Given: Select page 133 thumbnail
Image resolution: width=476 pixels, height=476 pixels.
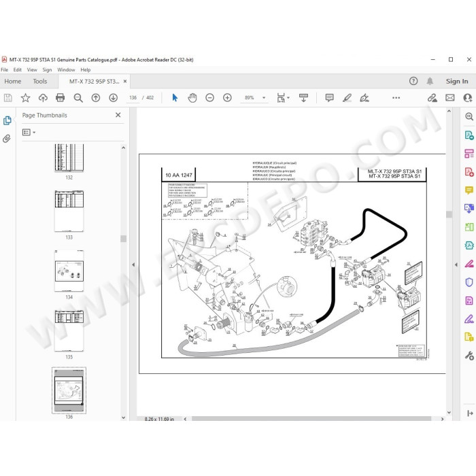Looking at the screenshot, I should (69, 211).
